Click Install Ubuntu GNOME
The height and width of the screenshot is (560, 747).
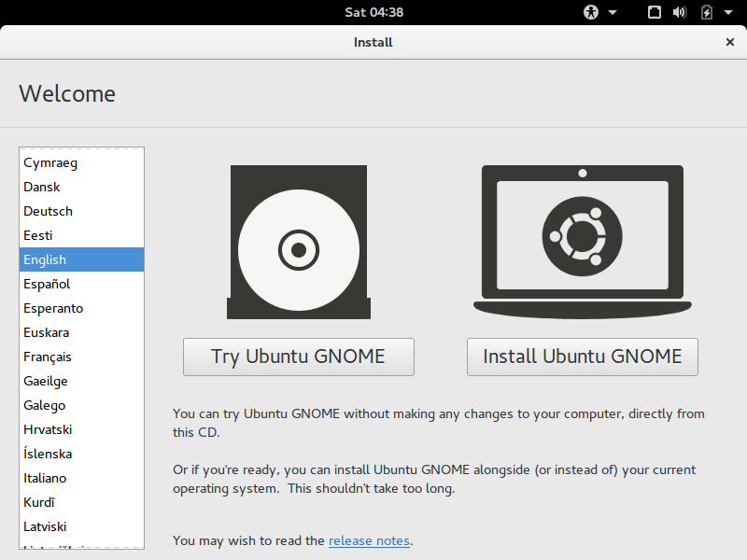[582, 357]
